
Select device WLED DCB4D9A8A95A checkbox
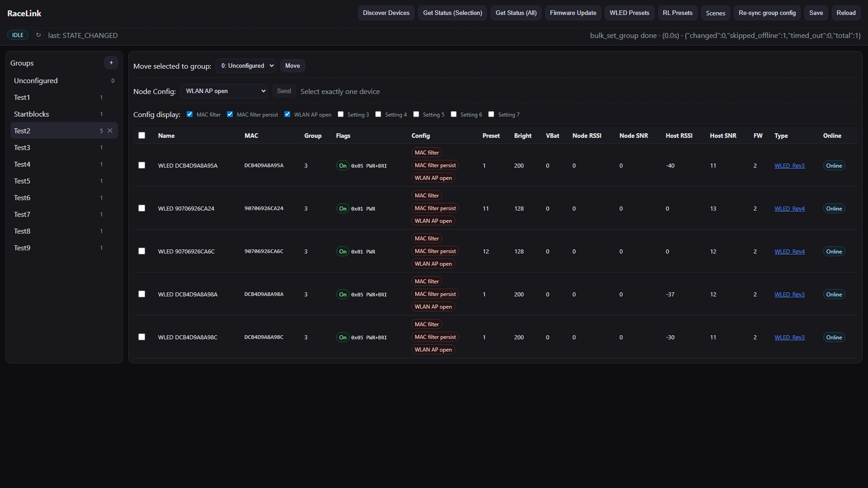click(x=142, y=165)
